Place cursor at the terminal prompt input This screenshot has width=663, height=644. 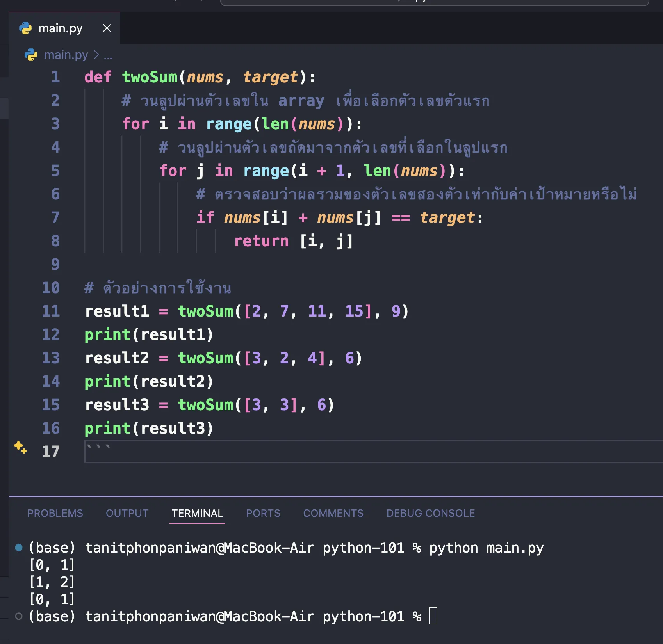click(x=433, y=616)
